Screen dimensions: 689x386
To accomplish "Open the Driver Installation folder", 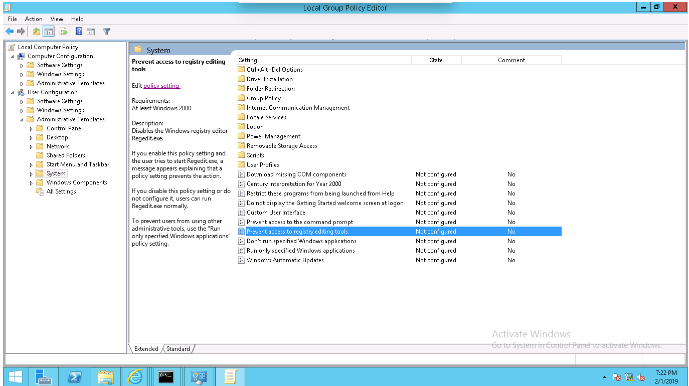I will [x=269, y=79].
